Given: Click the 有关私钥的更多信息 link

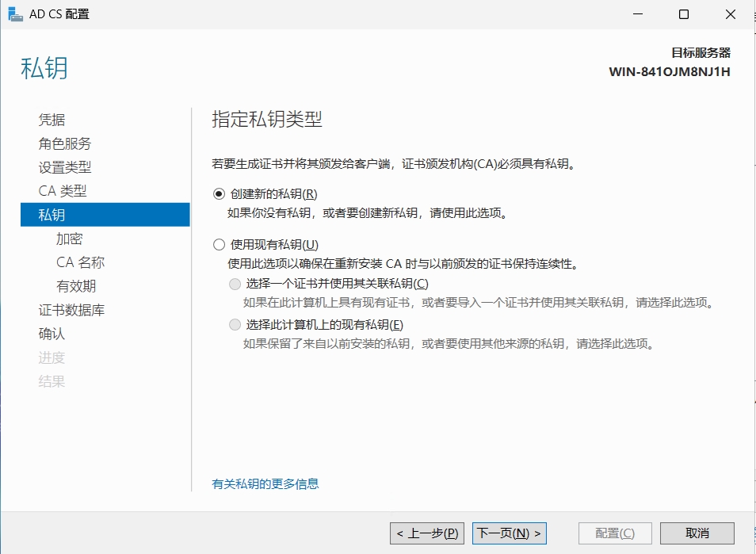Looking at the screenshot, I should pyautogui.click(x=265, y=483).
